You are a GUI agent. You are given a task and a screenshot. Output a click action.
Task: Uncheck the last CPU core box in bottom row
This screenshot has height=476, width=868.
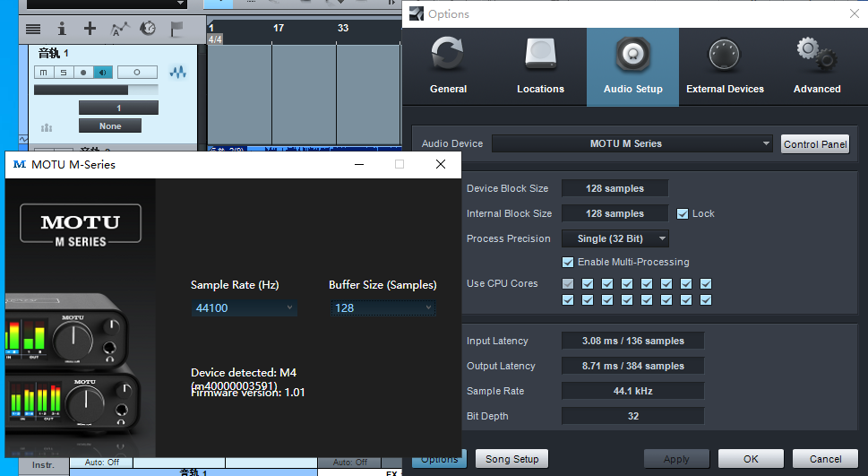pyautogui.click(x=706, y=299)
